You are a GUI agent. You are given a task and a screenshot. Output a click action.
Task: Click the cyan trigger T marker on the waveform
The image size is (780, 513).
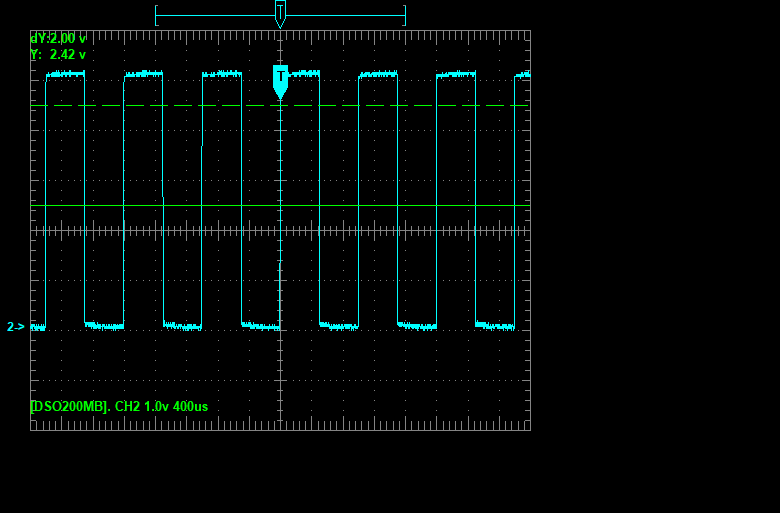click(x=280, y=80)
